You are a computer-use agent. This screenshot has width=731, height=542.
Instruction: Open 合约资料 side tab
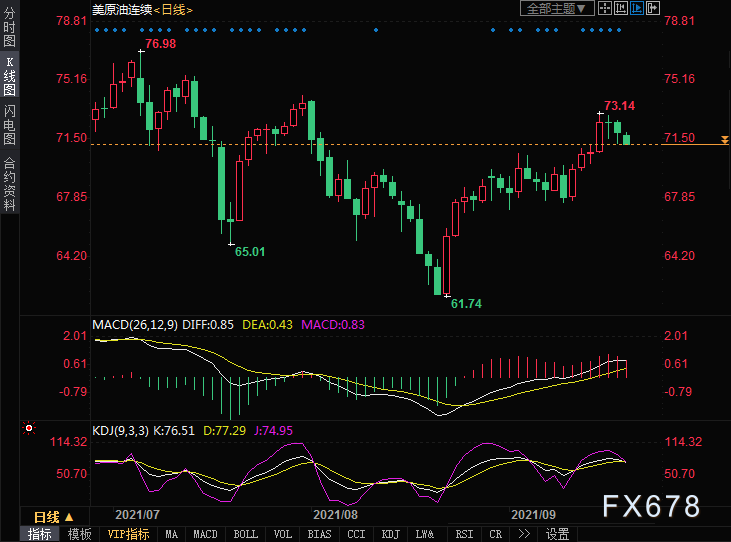click(9, 184)
